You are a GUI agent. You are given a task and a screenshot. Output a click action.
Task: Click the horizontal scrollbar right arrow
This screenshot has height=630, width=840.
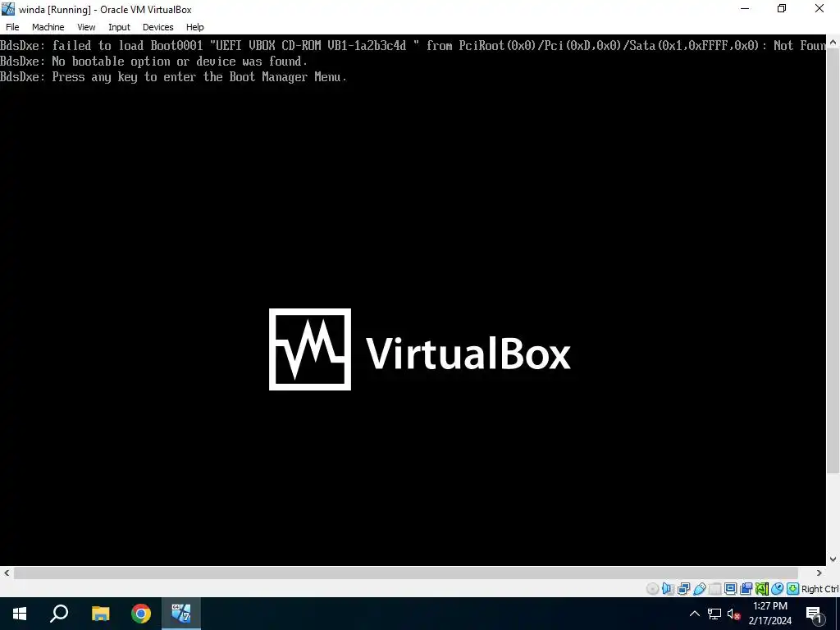click(819, 573)
